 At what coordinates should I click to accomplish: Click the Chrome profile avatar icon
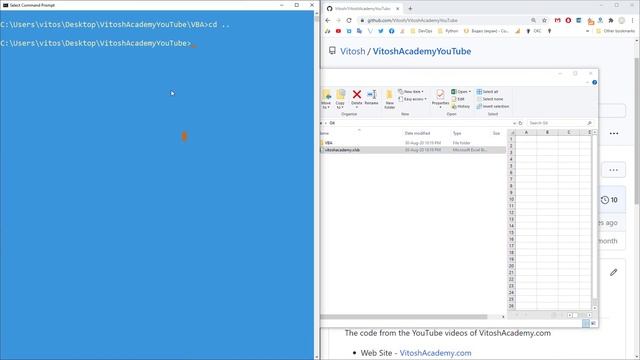click(x=622, y=20)
